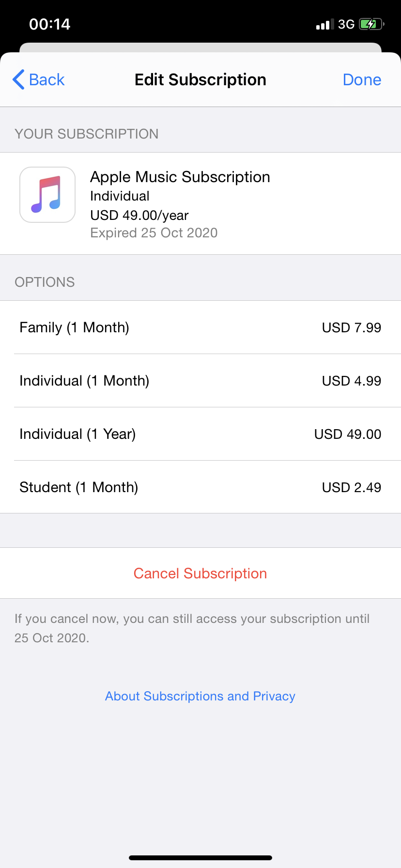
Task: Open About Subscriptions and Privacy link
Action: pyautogui.click(x=200, y=696)
